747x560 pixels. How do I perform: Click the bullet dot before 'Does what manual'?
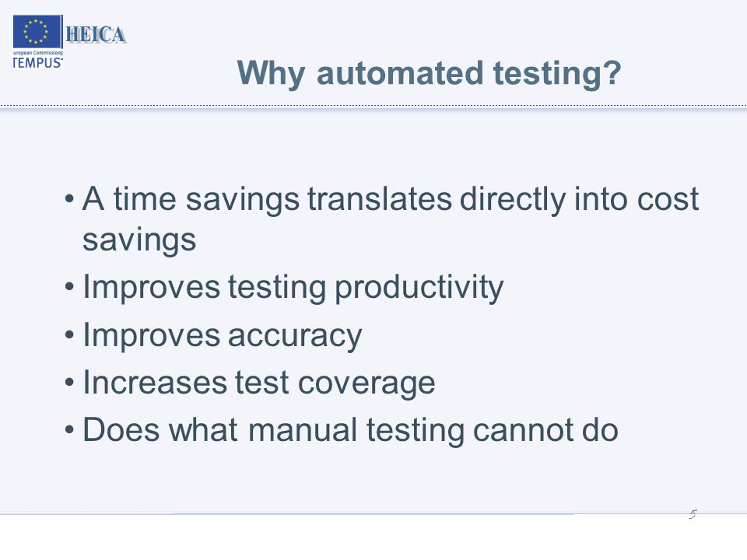69,430
